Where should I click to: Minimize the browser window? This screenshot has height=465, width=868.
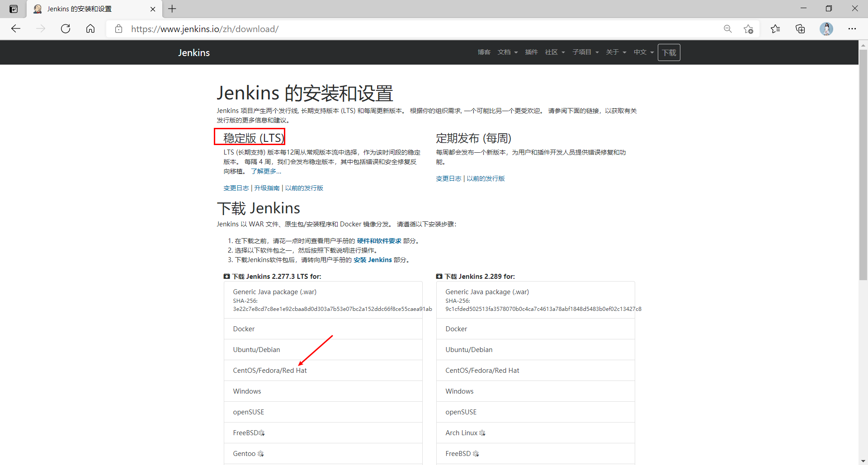803,9
